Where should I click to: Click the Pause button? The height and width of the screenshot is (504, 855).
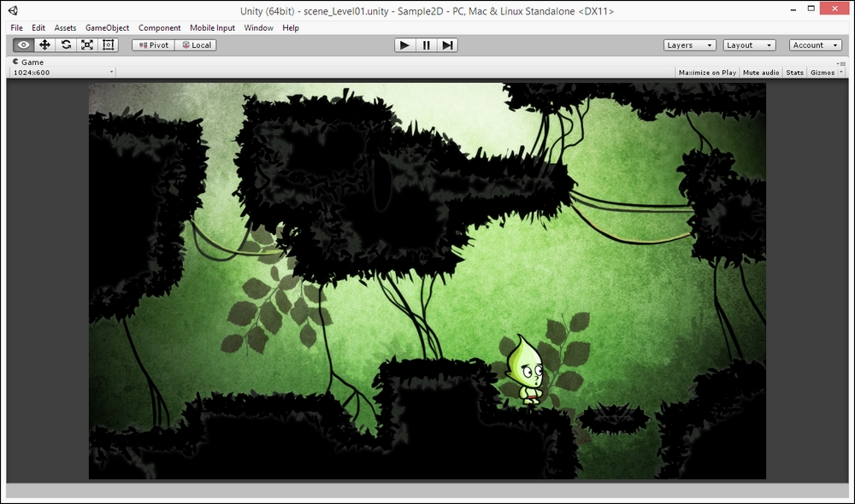[x=427, y=45]
